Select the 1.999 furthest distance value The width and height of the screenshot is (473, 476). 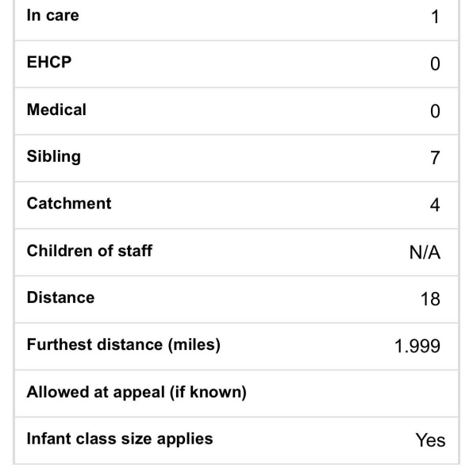pyautogui.click(x=417, y=346)
